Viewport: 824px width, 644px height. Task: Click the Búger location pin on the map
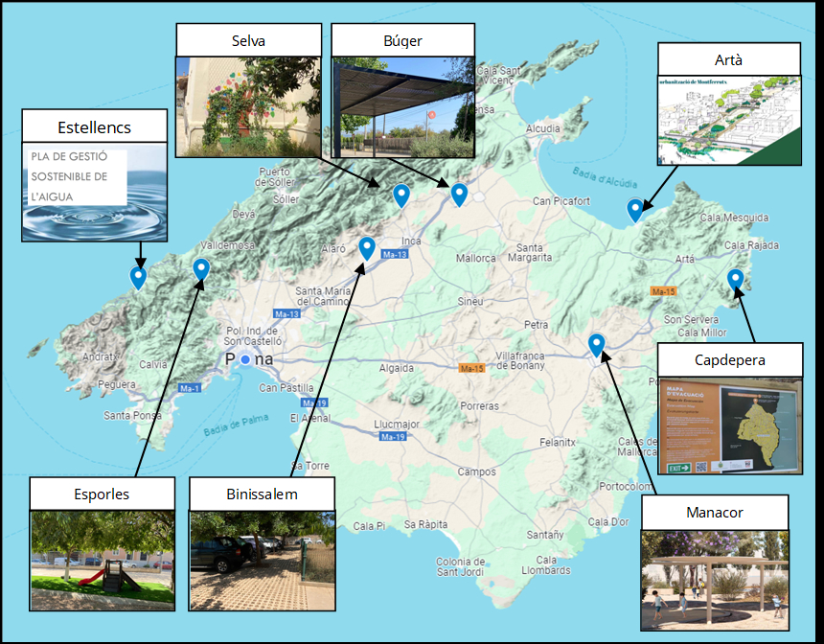point(459,194)
